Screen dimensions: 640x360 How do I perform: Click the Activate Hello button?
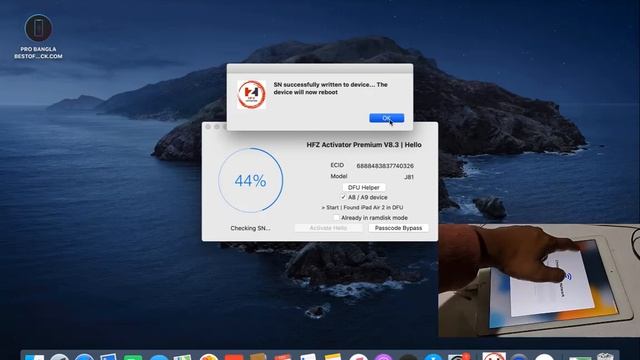click(328, 228)
